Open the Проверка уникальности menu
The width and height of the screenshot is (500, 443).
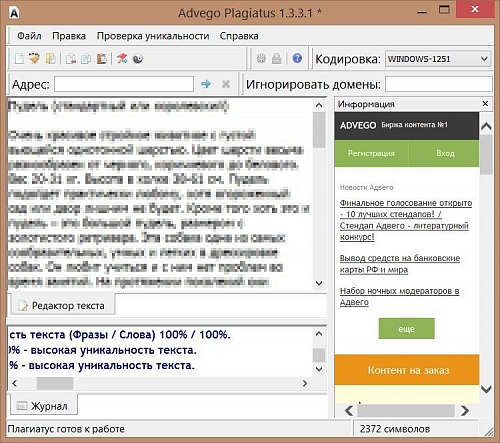click(153, 36)
